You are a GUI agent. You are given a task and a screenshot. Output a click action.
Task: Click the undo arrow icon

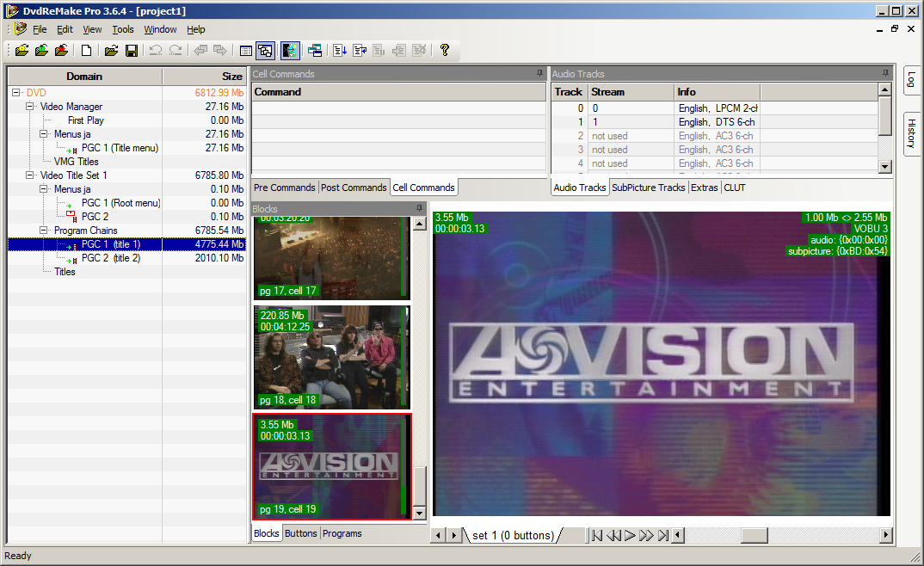click(156, 51)
